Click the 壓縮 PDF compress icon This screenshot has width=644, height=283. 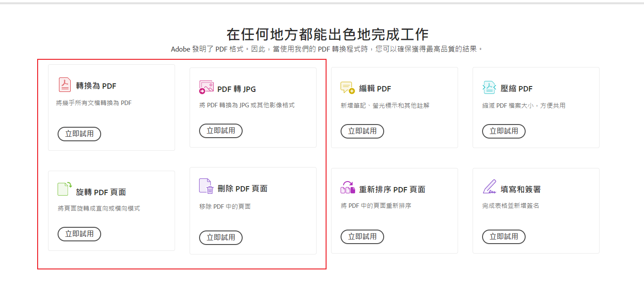tap(489, 88)
